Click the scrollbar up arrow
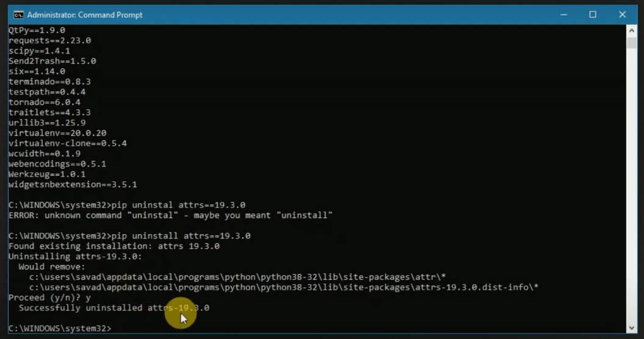 [631, 30]
